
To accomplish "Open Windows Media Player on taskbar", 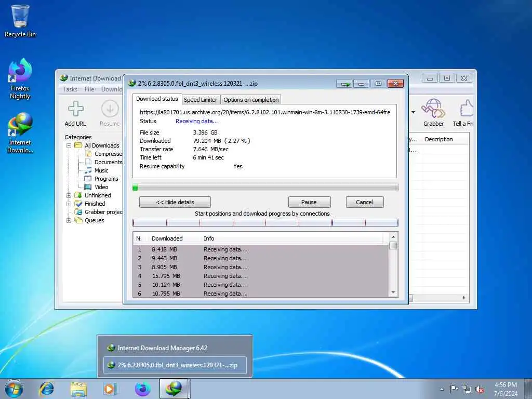I will tap(110, 389).
